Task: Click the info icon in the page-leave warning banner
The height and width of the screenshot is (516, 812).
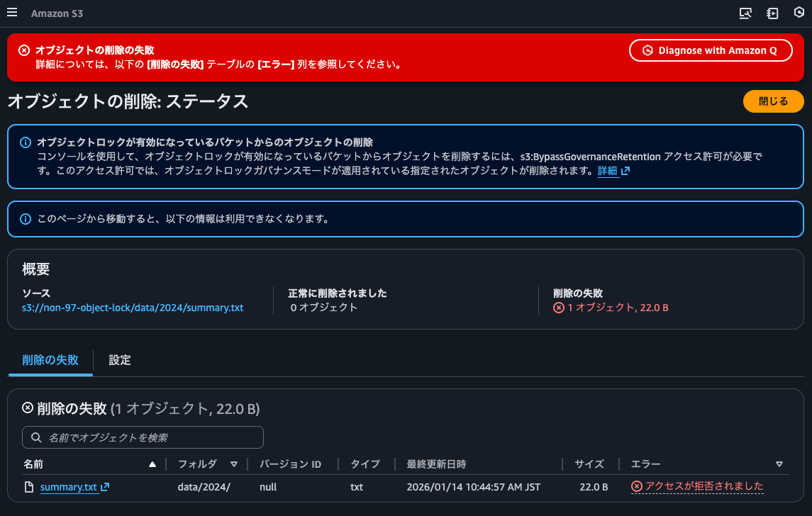Action: 26,218
